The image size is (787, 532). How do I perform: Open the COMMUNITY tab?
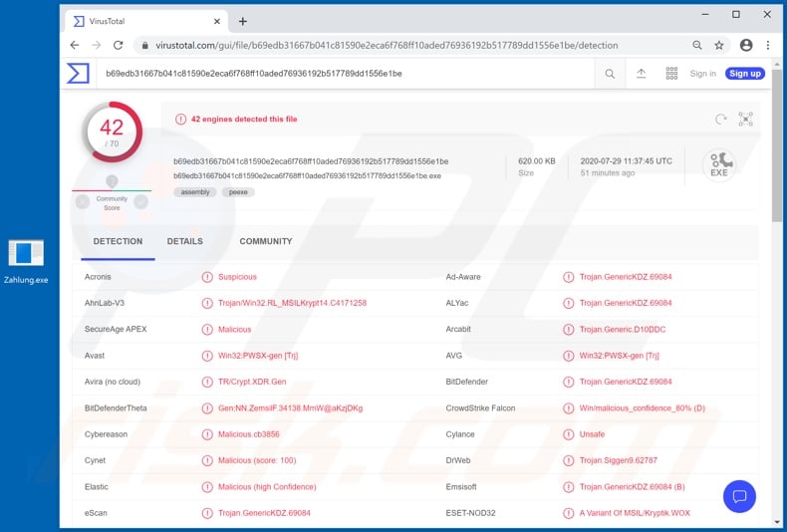[266, 241]
